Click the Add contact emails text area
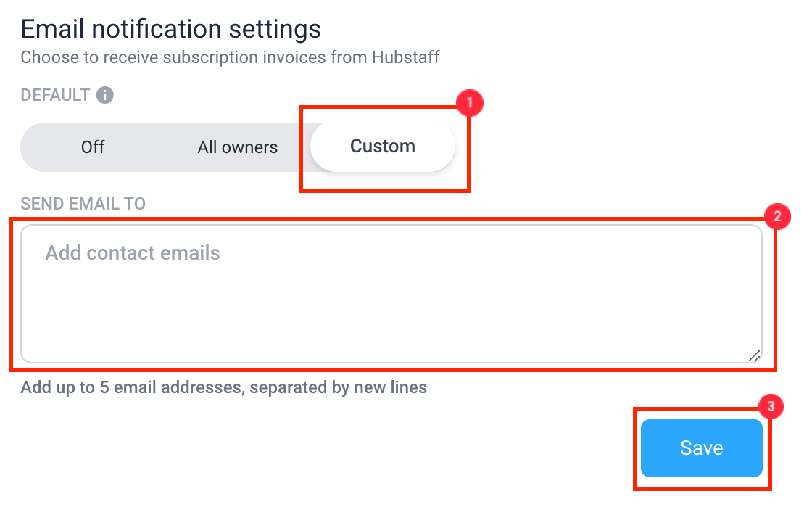 pos(391,294)
